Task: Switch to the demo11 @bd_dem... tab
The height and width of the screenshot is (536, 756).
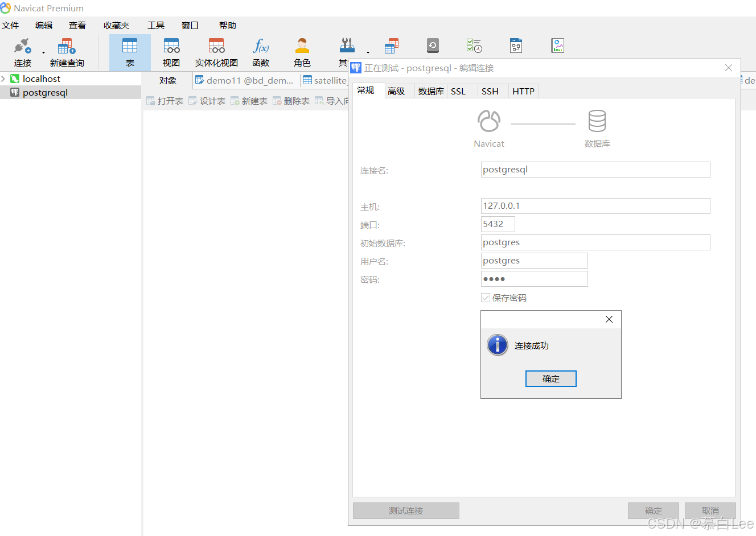Action: (245, 80)
